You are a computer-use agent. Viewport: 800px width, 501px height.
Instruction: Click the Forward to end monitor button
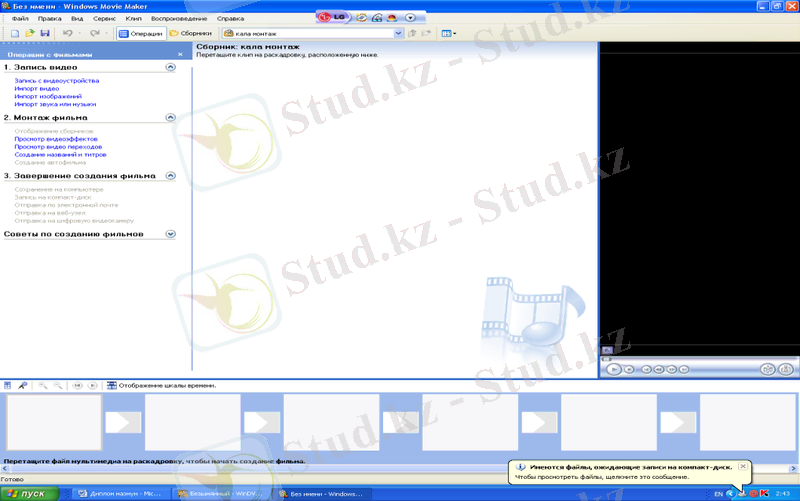pyautogui.click(x=684, y=369)
